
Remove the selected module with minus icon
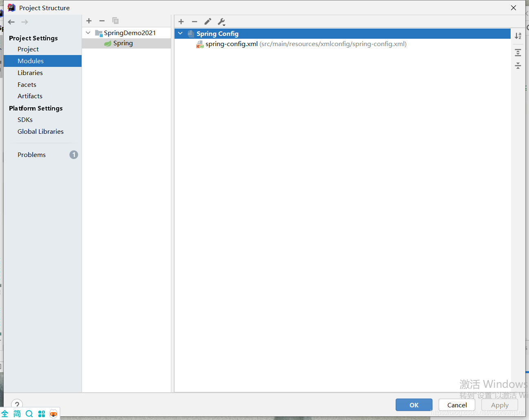click(x=102, y=21)
